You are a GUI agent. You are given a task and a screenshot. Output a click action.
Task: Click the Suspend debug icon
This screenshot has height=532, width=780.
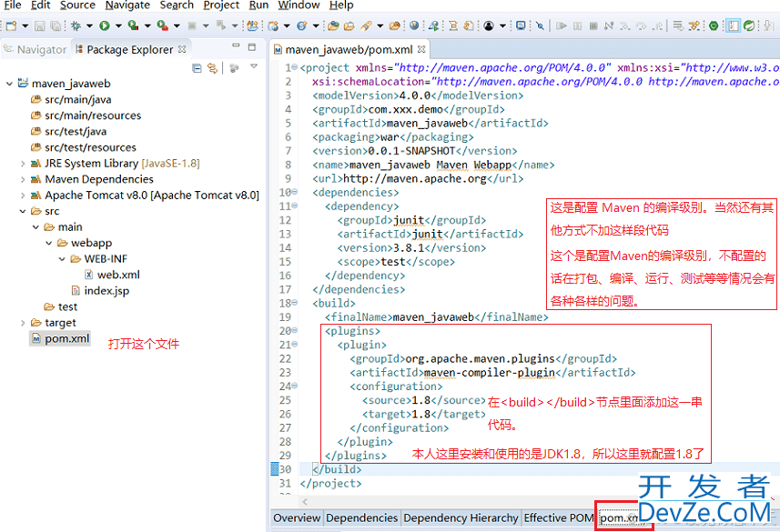(x=578, y=25)
